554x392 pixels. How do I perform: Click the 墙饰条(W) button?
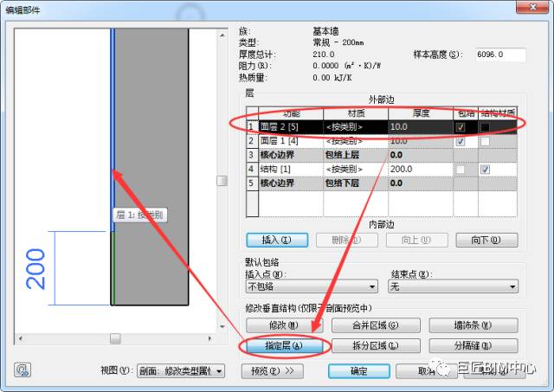point(473,325)
